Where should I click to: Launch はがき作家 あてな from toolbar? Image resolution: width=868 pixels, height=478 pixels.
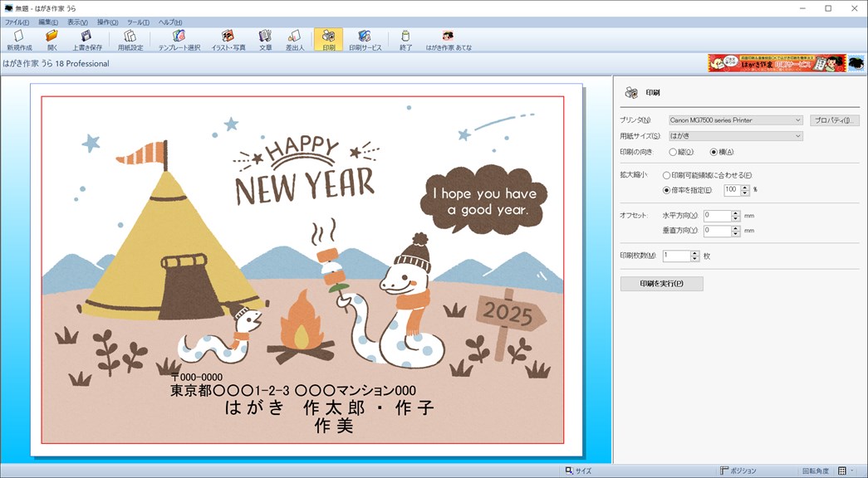pyautogui.click(x=449, y=40)
